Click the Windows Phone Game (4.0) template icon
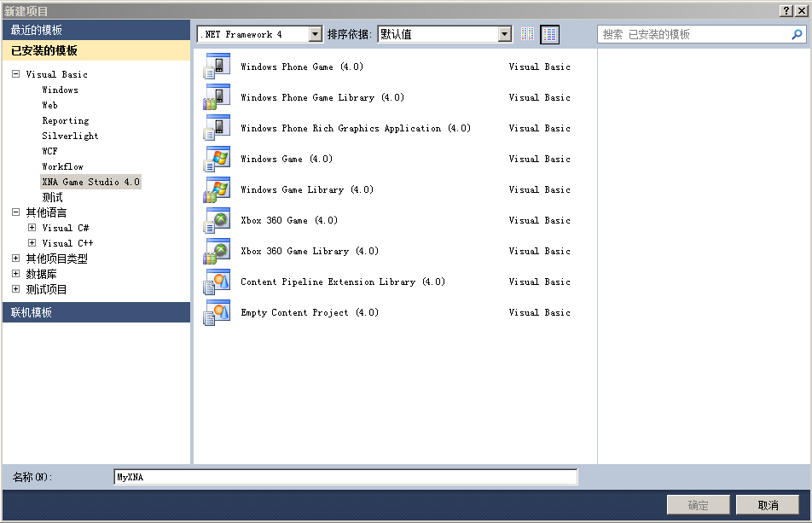This screenshot has height=523, width=812. click(x=217, y=67)
